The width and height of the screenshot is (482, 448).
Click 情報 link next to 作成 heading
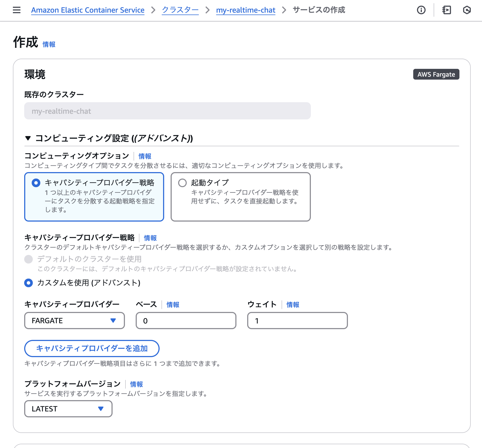[49, 44]
